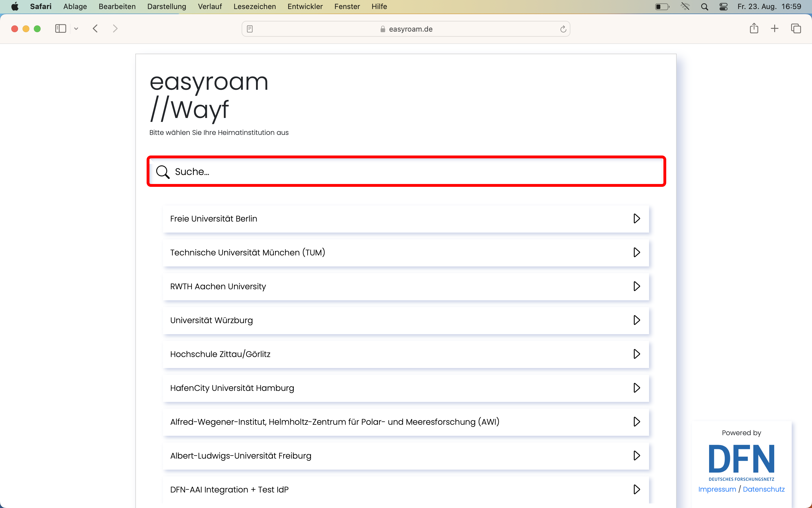Viewport: 812px width, 508px height.
Task: Click arrow next to Universität Würzburg
Action: [637, 320]
